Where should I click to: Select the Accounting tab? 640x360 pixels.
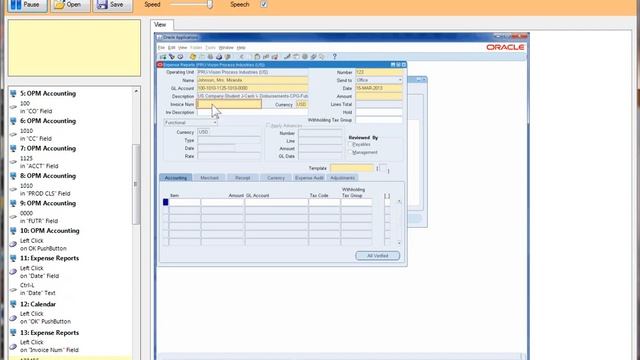(x=176, y=178)
